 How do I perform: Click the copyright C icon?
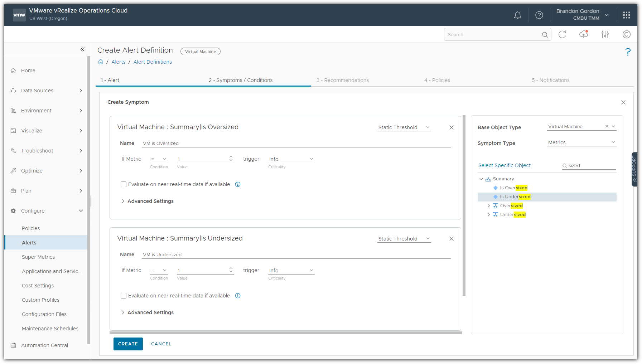pos(626,34)
